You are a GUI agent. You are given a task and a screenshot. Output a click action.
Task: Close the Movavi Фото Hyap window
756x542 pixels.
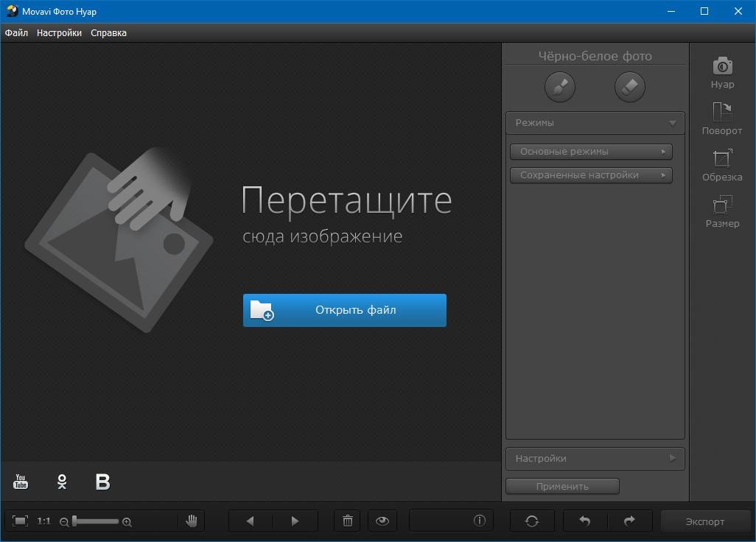(x=738, y=11)
